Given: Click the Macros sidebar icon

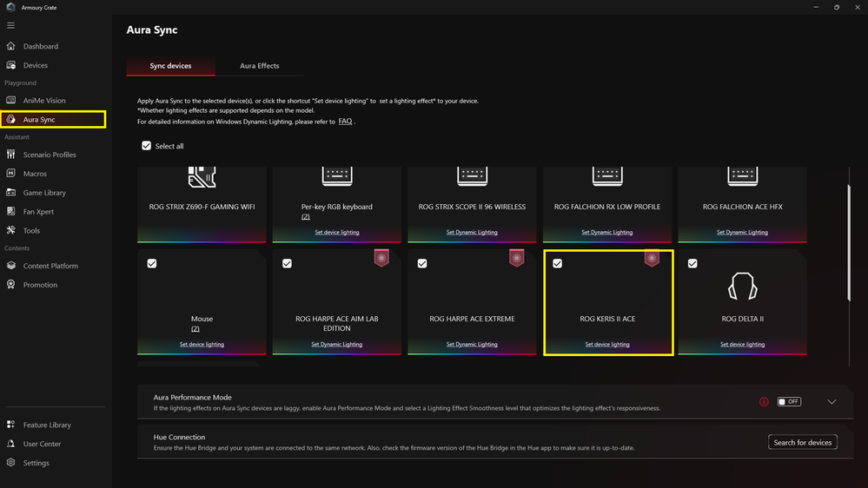Looking at the screenshot, I should click(10, 173).
